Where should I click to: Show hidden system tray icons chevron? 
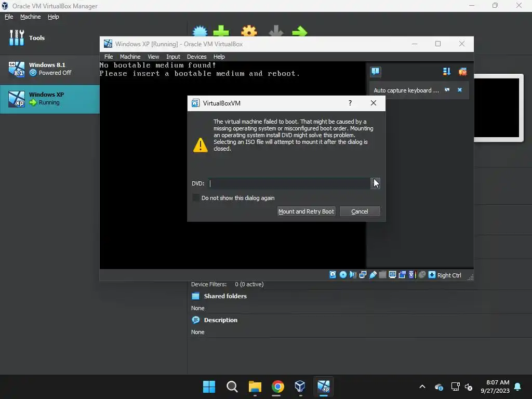click(422, 387)
